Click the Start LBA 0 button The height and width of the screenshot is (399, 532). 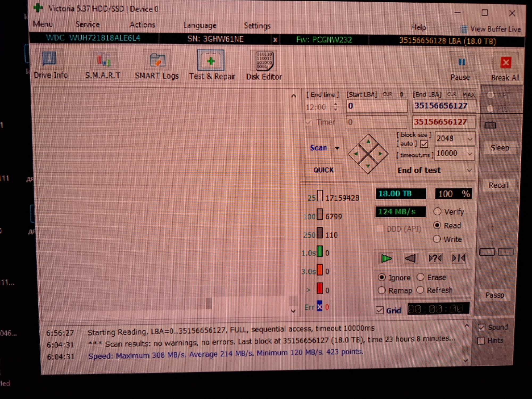click(402, 94)
